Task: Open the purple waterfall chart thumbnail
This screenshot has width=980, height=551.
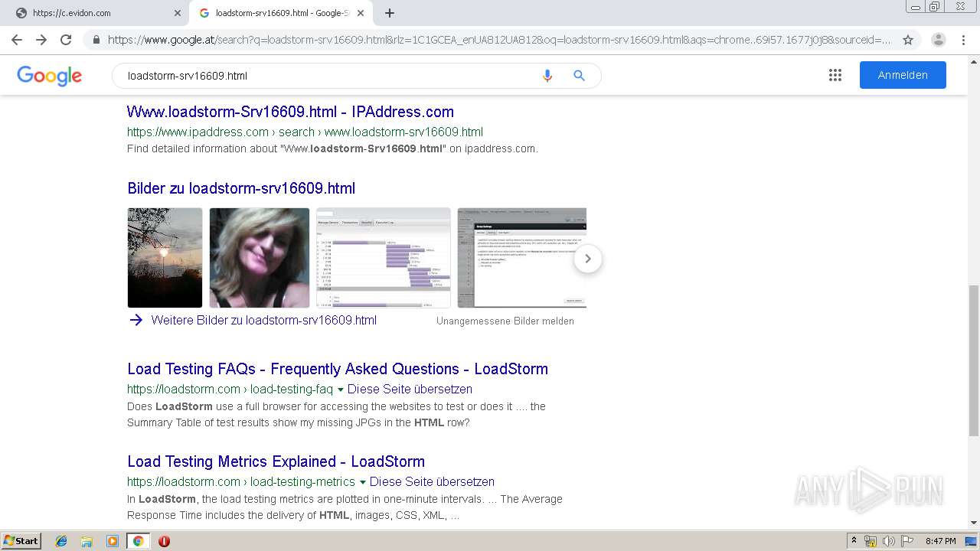Action: [x=384, y=258]
